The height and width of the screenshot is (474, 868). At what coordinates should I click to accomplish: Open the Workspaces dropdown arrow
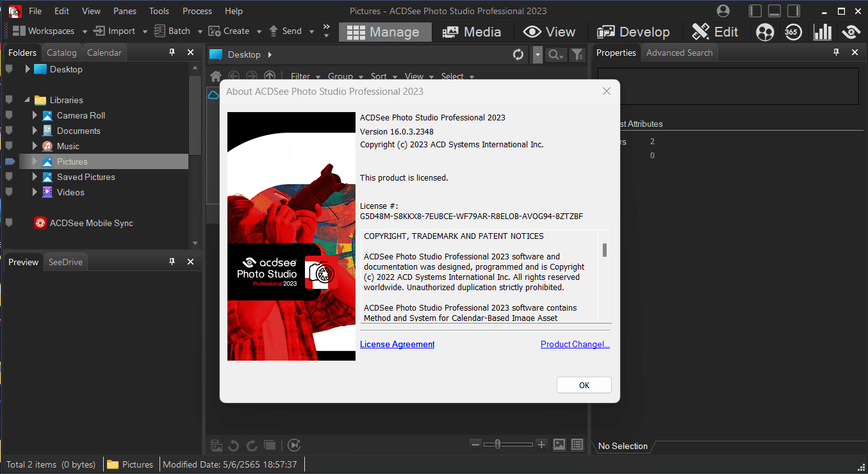(85, 31)
